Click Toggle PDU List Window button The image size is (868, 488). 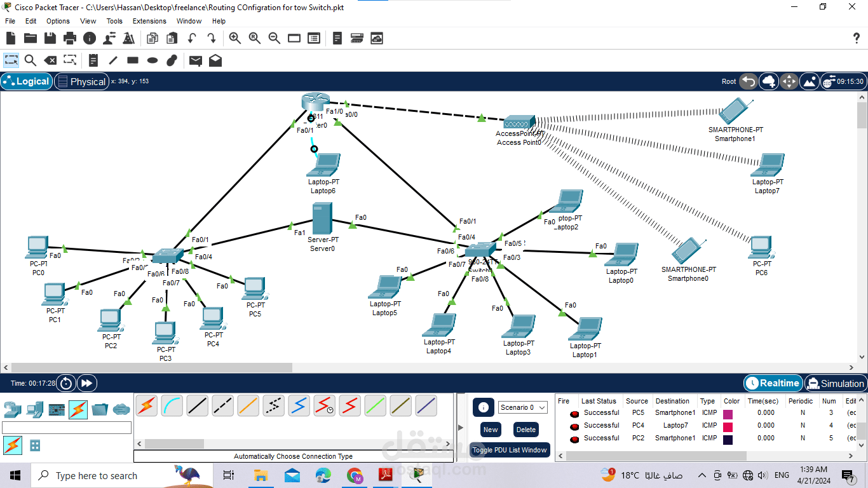tap(510, 450)
